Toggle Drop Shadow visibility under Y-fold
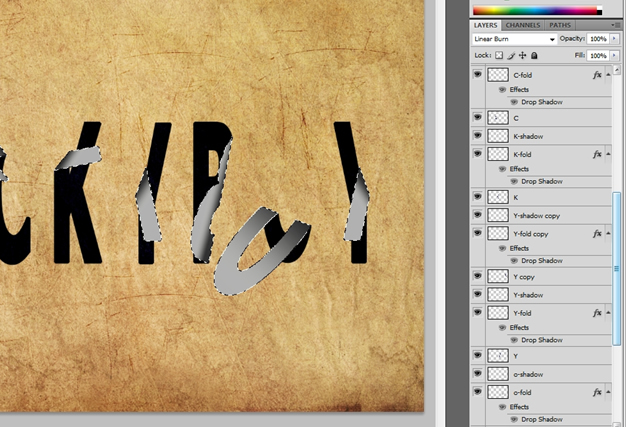This screenshot has width=626, height=427. 514,340
